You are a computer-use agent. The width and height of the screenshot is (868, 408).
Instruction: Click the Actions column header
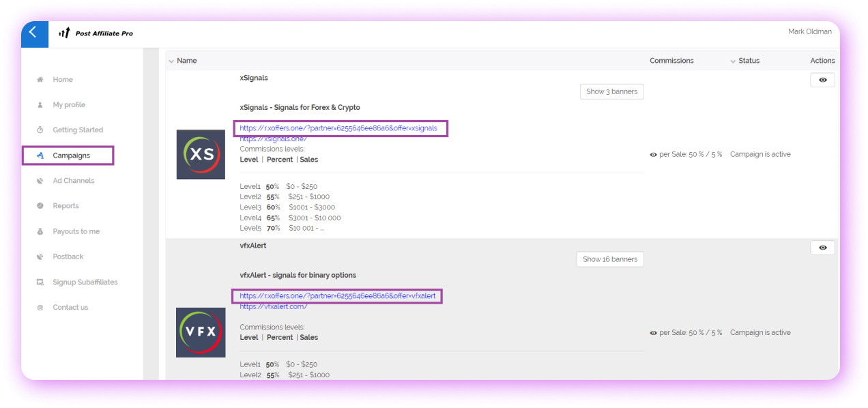click(x=822, y=61)
